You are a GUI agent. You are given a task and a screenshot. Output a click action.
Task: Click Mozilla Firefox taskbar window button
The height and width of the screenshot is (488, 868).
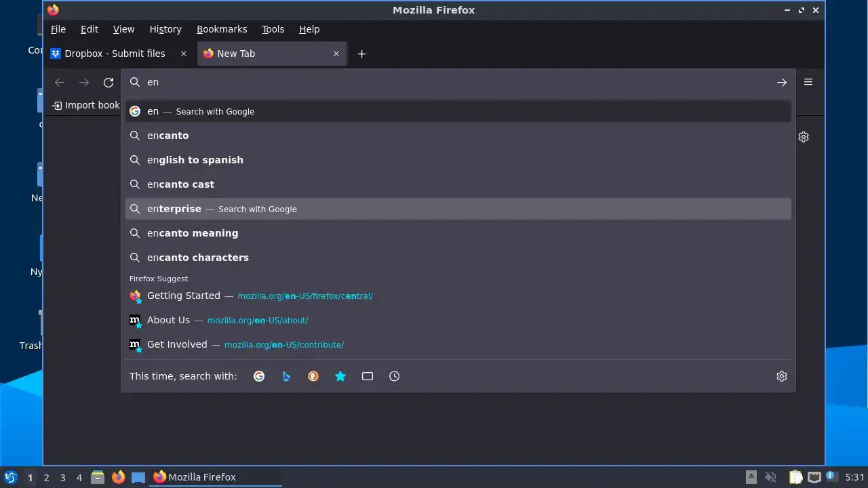216,477
